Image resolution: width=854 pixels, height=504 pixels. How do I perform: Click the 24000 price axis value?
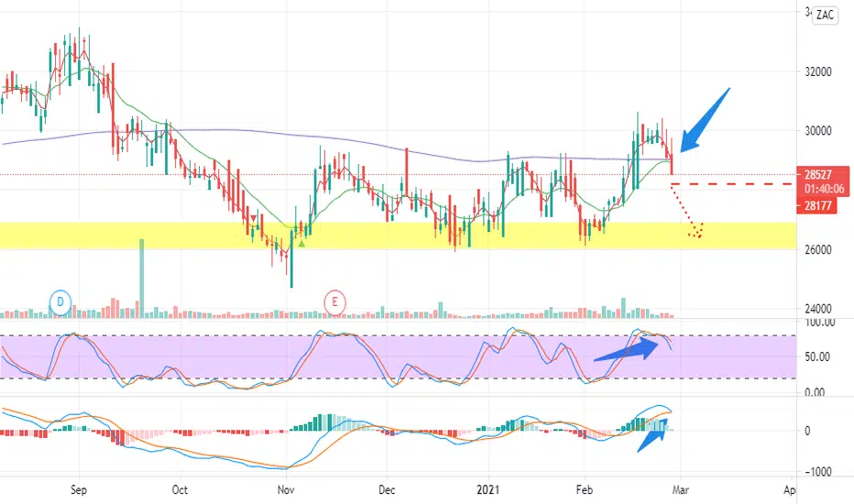click(x=817, y=309)
